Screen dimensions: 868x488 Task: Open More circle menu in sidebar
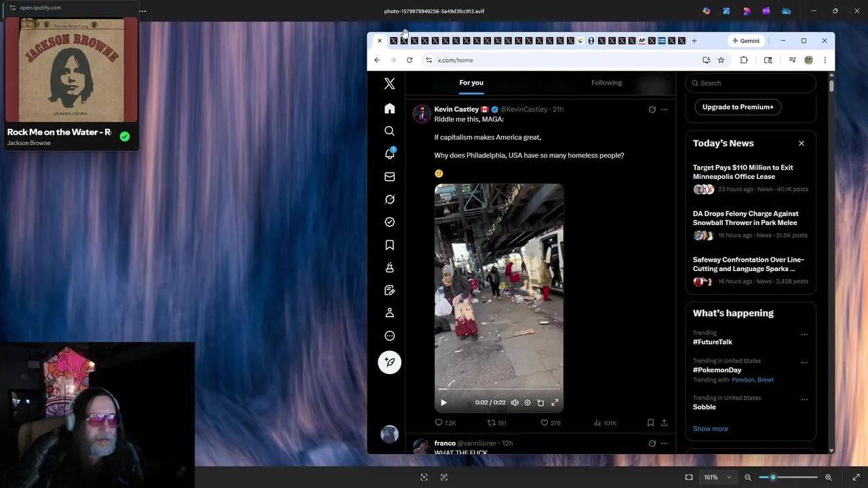[x=389, y=335]
